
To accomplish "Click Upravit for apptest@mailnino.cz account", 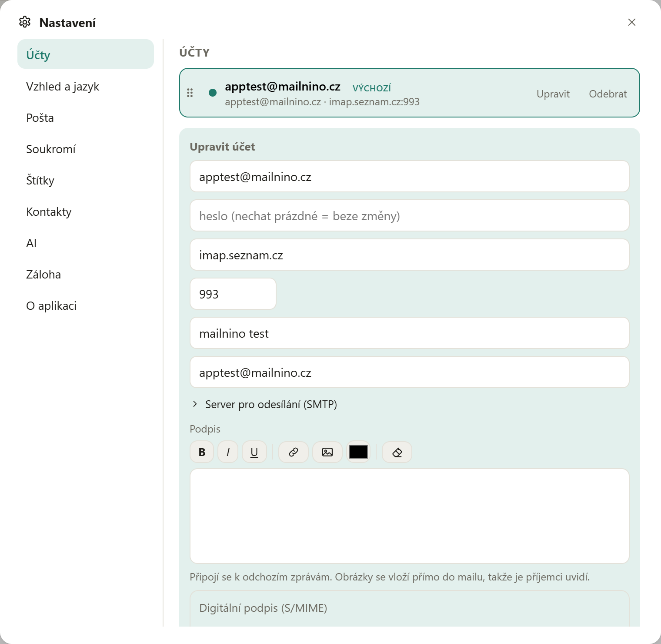I will tap(553, 94).
